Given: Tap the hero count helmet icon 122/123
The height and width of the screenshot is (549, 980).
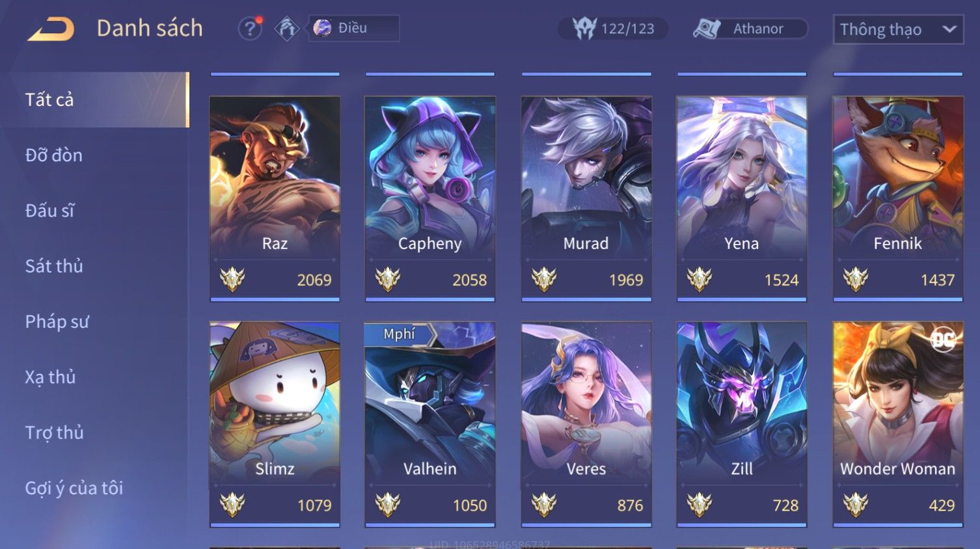Looking at the screenshot, I should click(x=584, y=29).
